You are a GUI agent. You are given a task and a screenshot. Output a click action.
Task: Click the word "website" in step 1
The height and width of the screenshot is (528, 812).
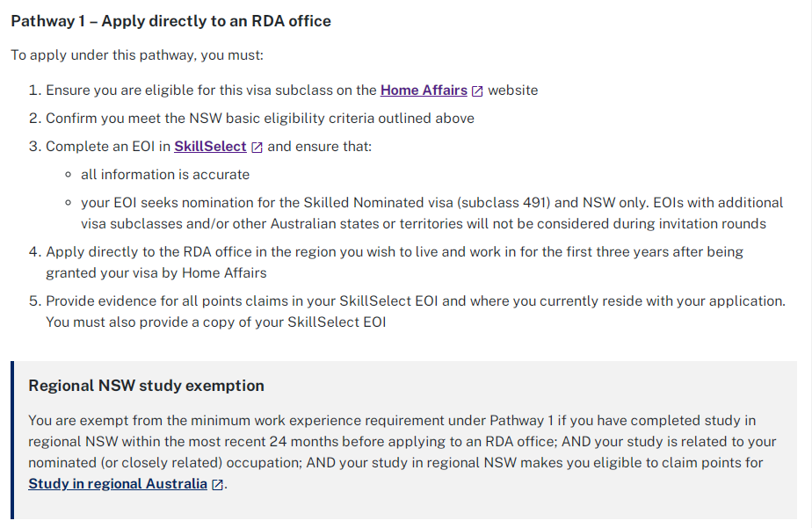coord(513,90)
